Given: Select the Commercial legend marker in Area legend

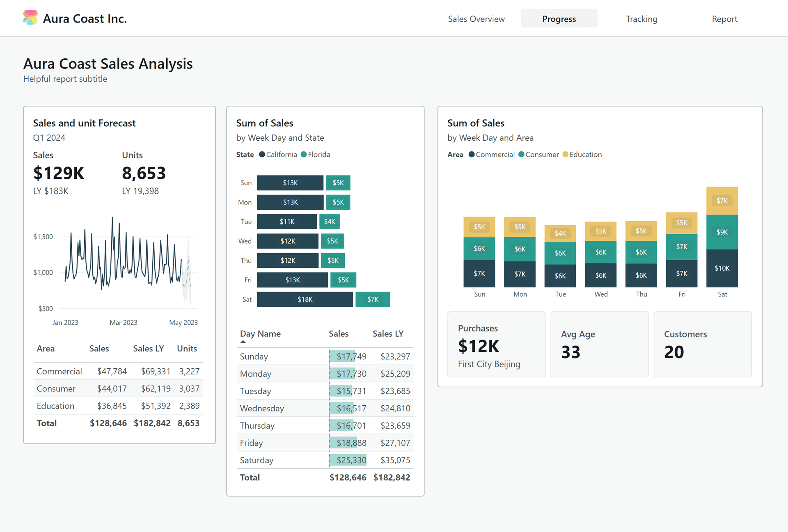Looking at the screenshot, I should click(x=471, y=154).
